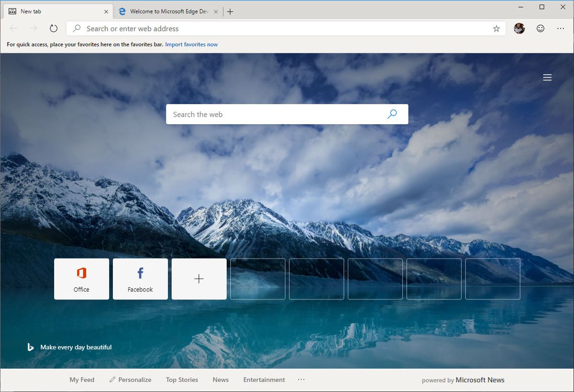Open a new tab with the plus button

[230, 11]
